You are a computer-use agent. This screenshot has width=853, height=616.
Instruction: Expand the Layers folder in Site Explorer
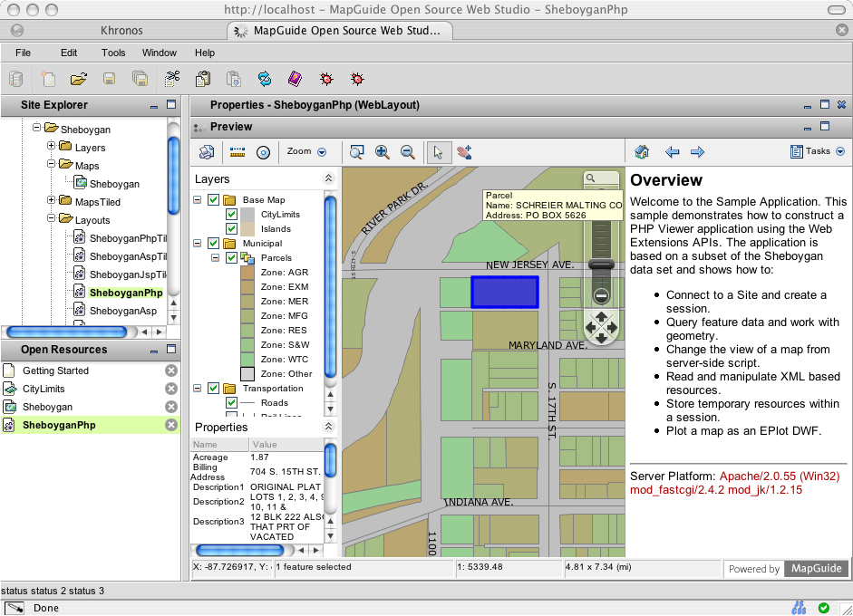(x=52, y=147)
